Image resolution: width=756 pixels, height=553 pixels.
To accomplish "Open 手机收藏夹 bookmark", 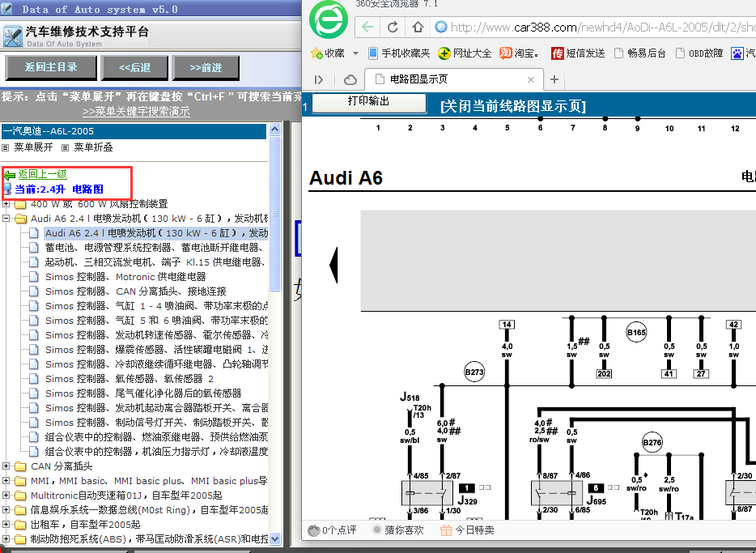I will click(399, 53).
